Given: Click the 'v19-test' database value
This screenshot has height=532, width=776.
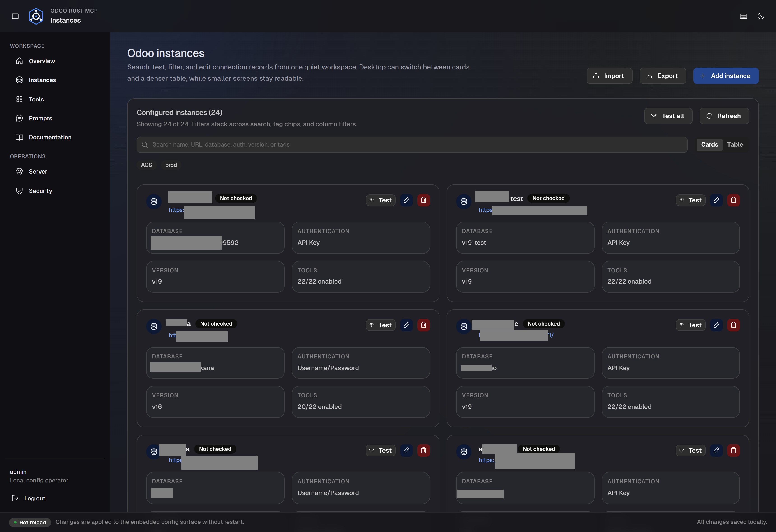Looking at the screenshot, I should click(x=474, y=243).
